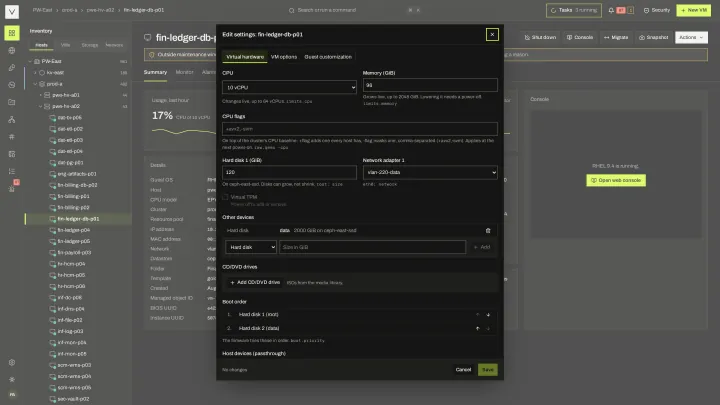The height and width of the screenshot is (405, 720).
Task: Open the Hard disk device type dropdown
Action: pos(251,247)
